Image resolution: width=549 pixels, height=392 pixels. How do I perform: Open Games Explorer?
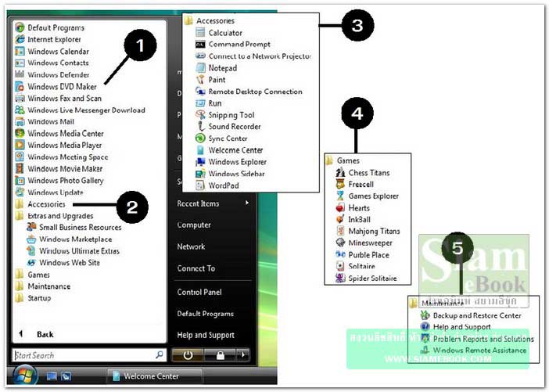coord(368,196)
